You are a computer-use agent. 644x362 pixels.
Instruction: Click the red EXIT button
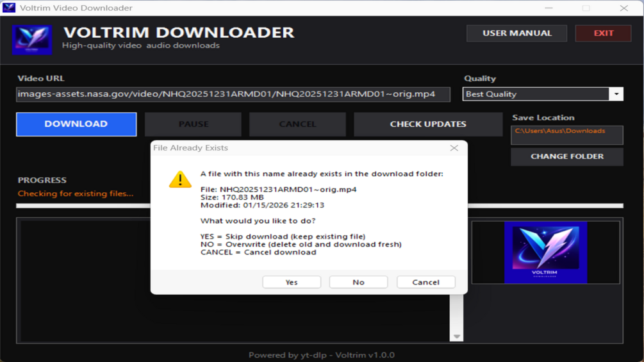[604, 33]
